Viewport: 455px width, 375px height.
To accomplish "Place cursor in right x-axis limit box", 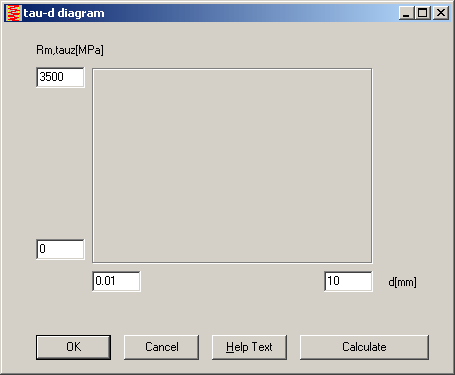I will coord(348,281).
